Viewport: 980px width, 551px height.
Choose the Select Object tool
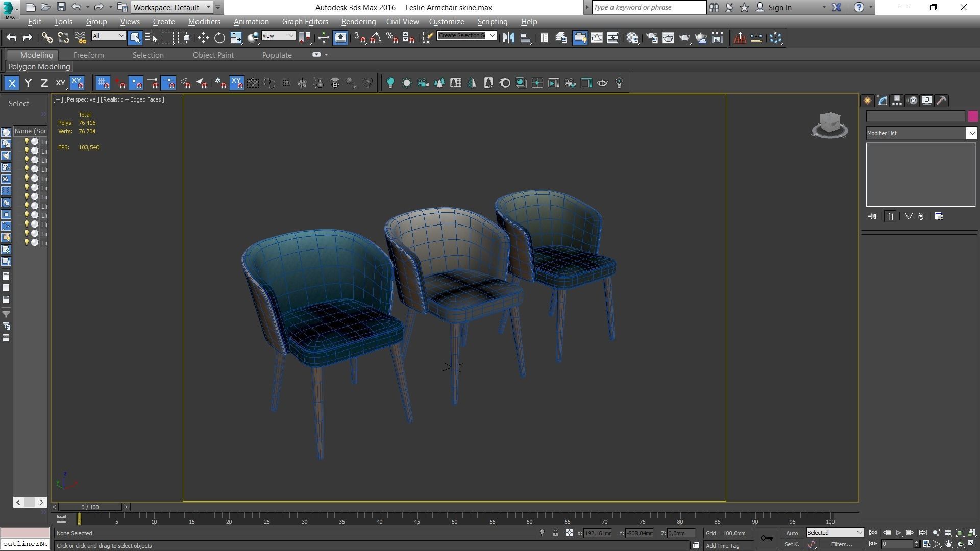135,38
